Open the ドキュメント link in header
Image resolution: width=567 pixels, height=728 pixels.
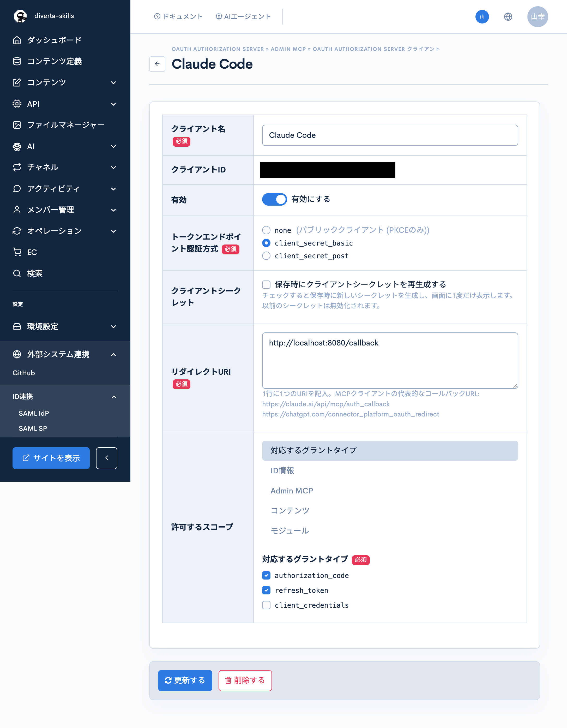coord(178,16)
